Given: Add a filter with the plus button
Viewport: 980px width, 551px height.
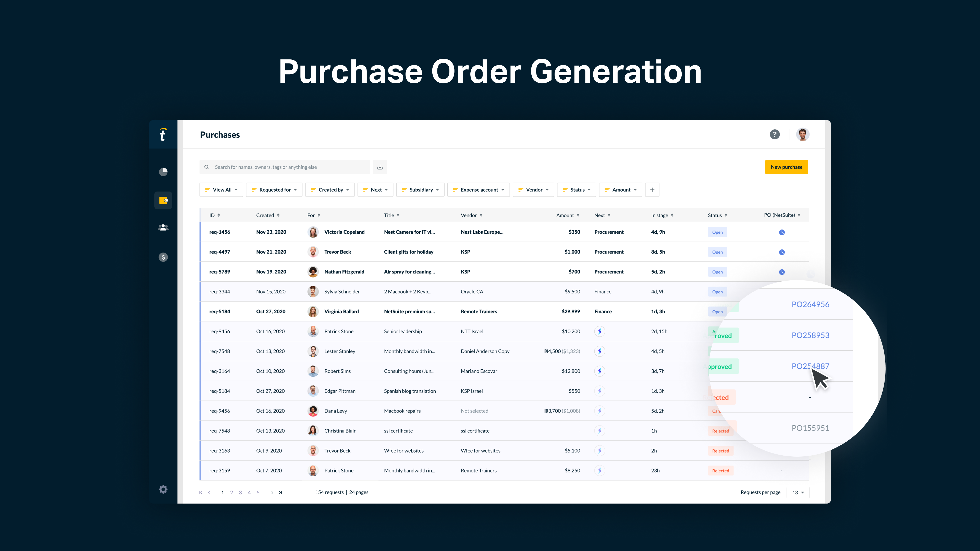Looking at the screenshot, I should coord(652,190).
